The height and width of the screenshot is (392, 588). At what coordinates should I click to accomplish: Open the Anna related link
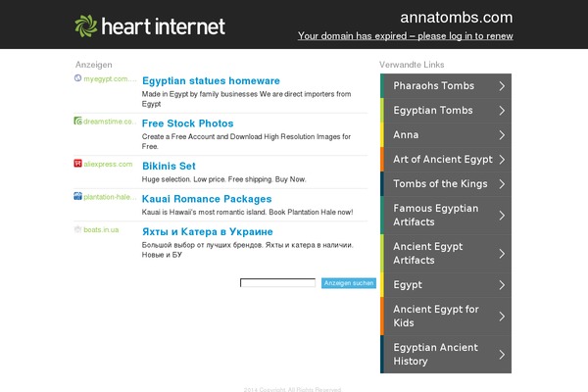446,134
